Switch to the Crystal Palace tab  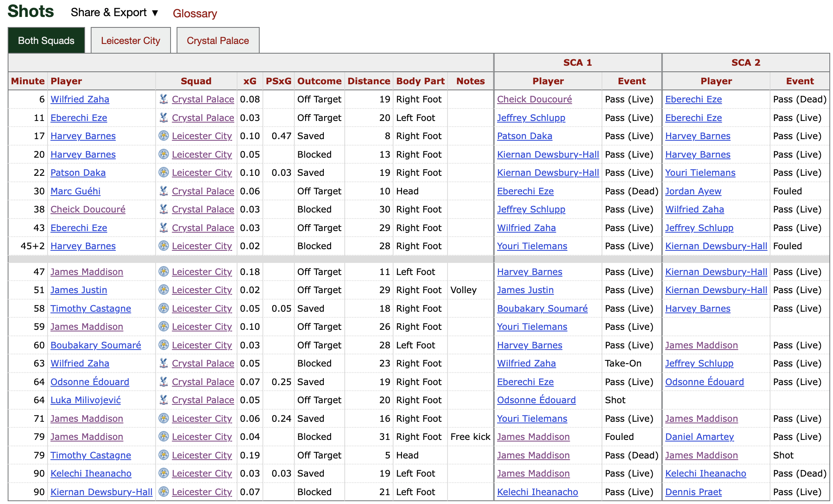tap(218, 40)
